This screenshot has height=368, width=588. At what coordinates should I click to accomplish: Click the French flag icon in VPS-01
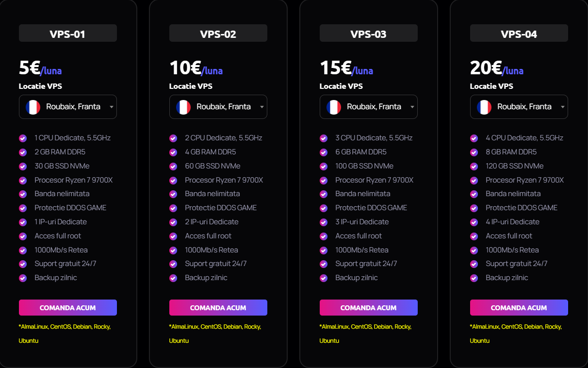(33, 107)
